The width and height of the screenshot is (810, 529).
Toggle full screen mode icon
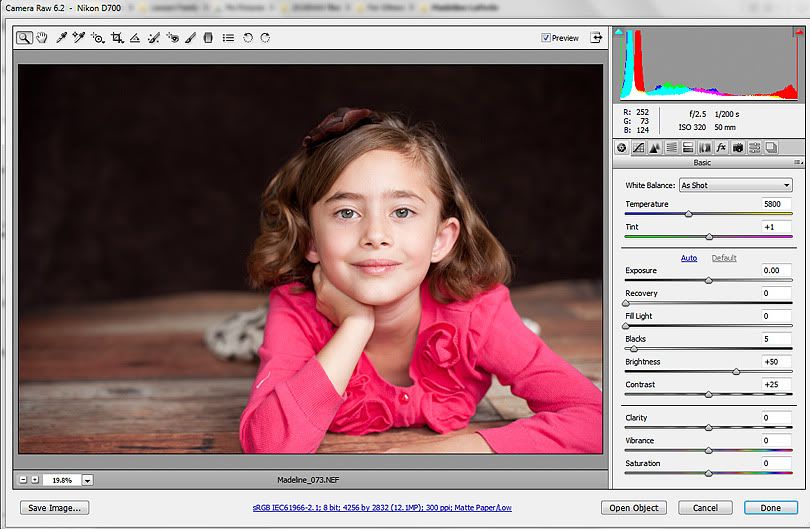tap(596, 38)
